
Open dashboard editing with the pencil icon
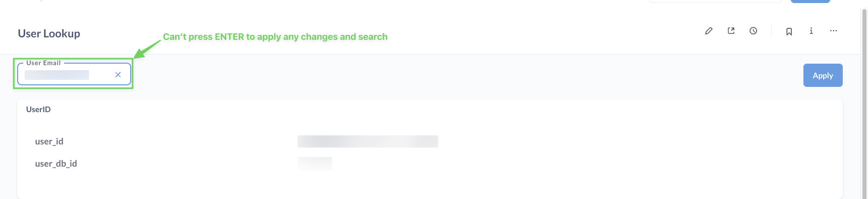[709, 31]
